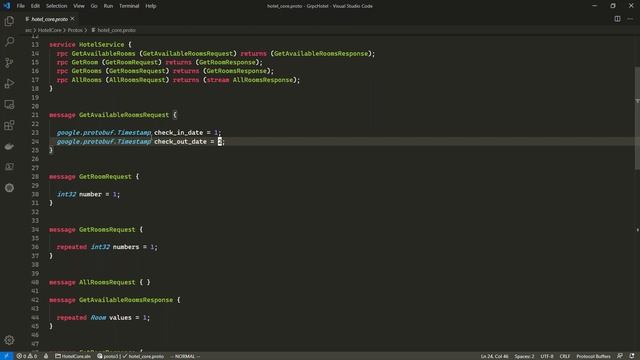This screenshot has height=360, width=640.
Task: Open the Run menu
Action: click(108, 6)
